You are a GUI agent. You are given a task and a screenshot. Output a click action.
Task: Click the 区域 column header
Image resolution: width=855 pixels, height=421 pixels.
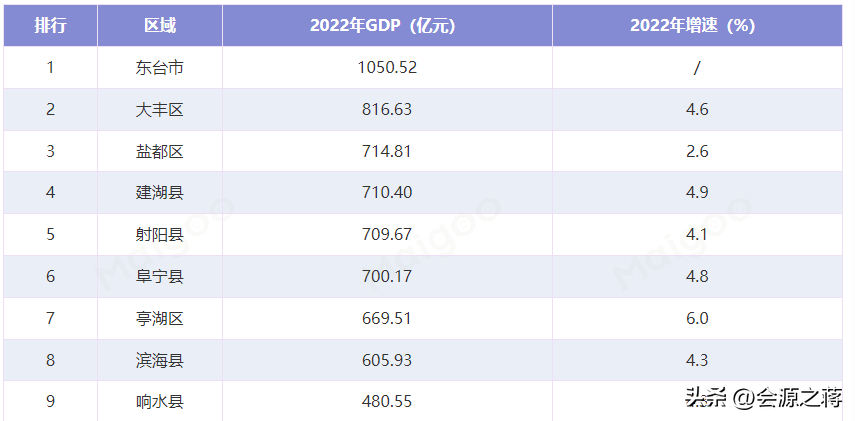point(160,26)
